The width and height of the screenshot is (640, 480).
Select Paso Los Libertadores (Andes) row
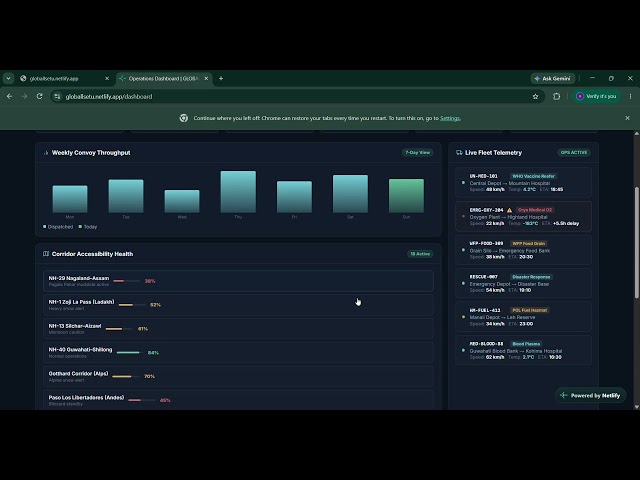pyautogui.click(x=238, y=400)
